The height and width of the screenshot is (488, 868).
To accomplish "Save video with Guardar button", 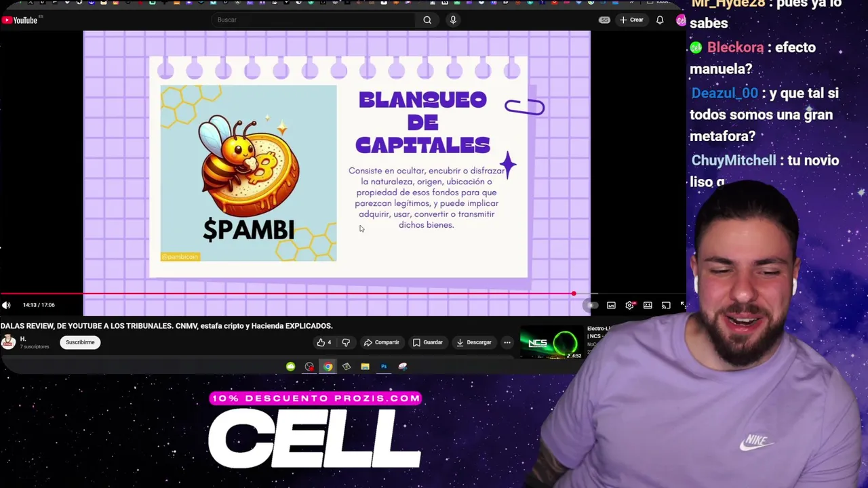I will 428,342.
